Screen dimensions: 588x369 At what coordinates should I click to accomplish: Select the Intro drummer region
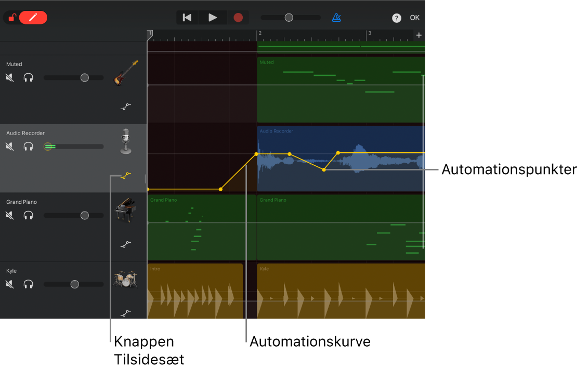coord(195,291)
